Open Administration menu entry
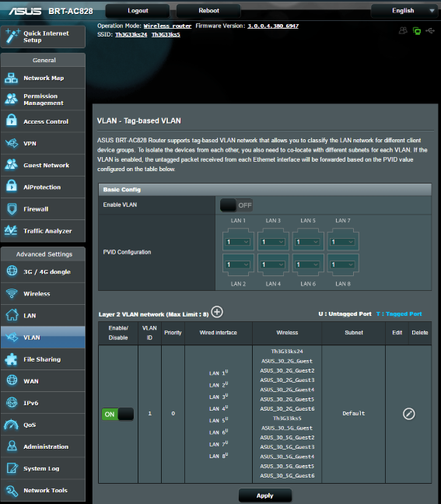441x504 pixels. coord(43,446)
